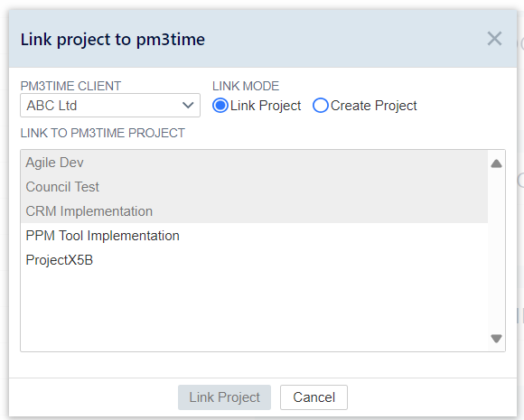Click the project list scrollbar track

(x=496, y=250)
